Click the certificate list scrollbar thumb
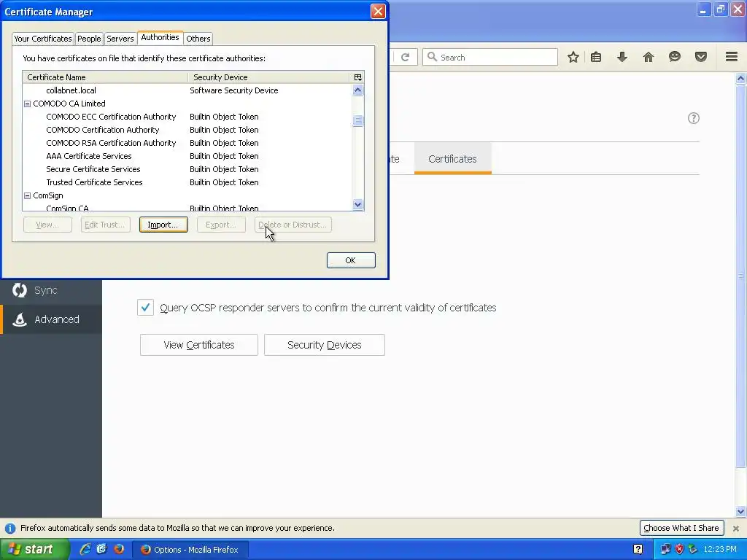747x560 pixels. click(x=357, y=121)
